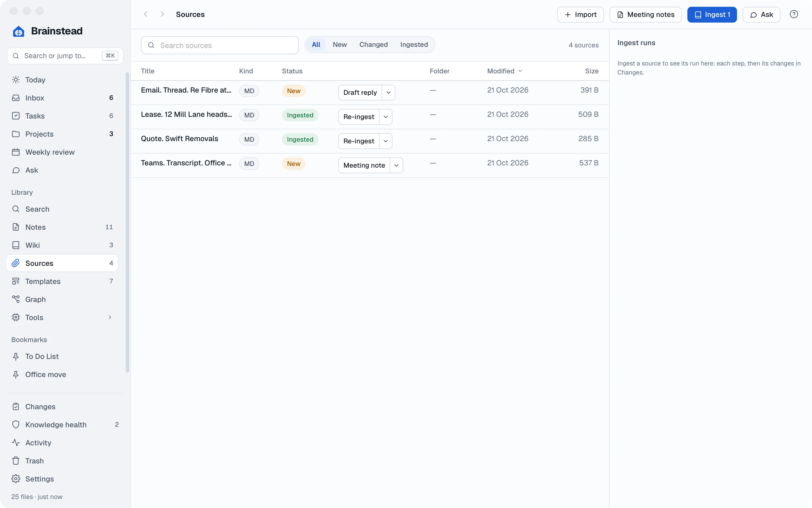Click the Import button
Screen dimensions: 812x508
[580, 15]
